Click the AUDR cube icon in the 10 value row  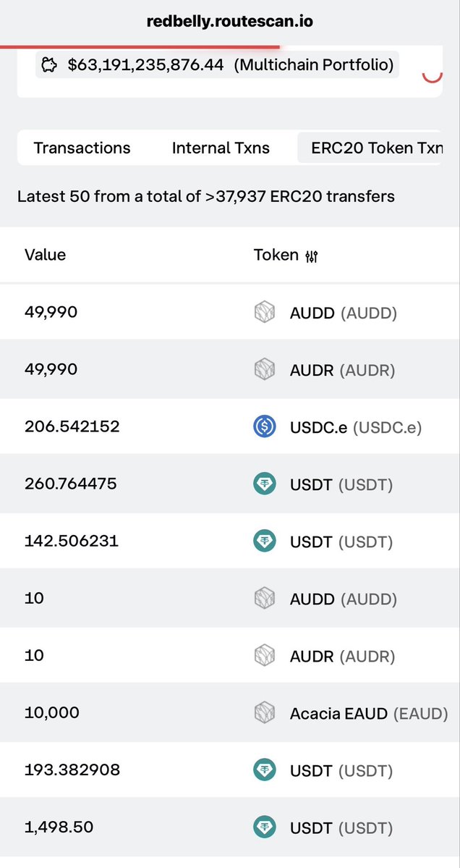click(264, 656)
